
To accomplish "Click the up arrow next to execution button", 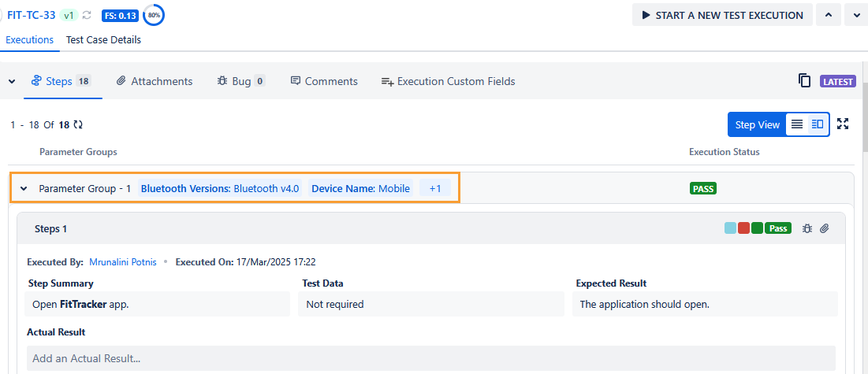I will (x=828, y=15).
